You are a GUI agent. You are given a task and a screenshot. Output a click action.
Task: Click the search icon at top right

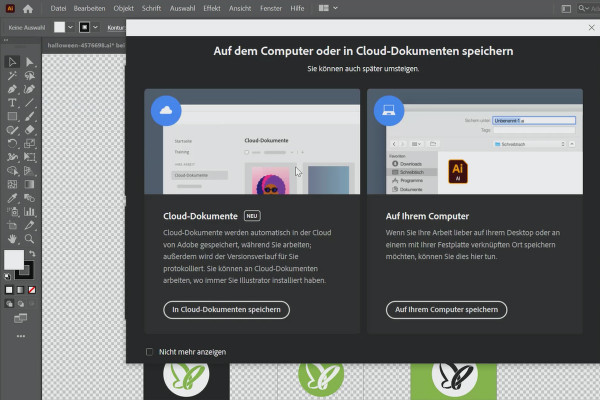click(x=583, y=8)
